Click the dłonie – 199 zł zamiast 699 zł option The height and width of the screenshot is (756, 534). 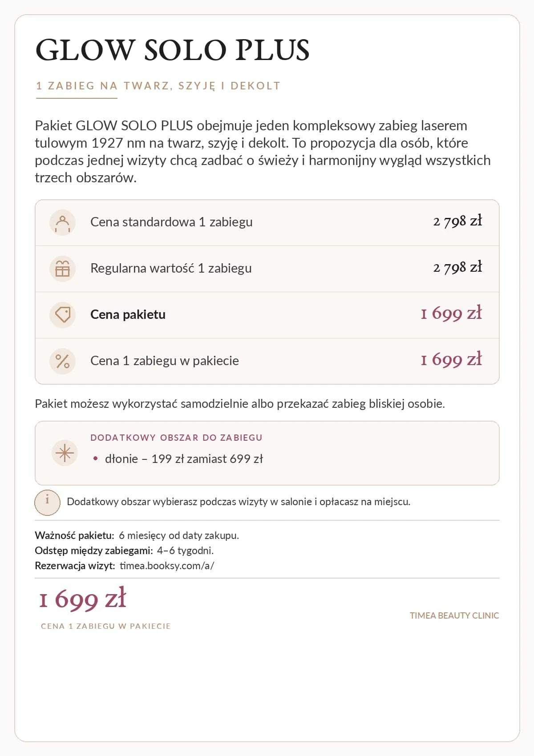(184, 459)
